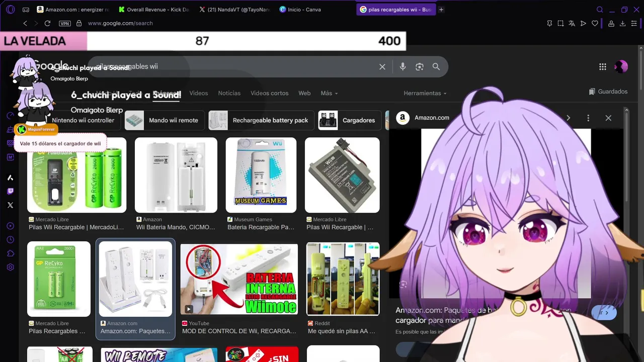Open the Web search tab

(304, 93)
